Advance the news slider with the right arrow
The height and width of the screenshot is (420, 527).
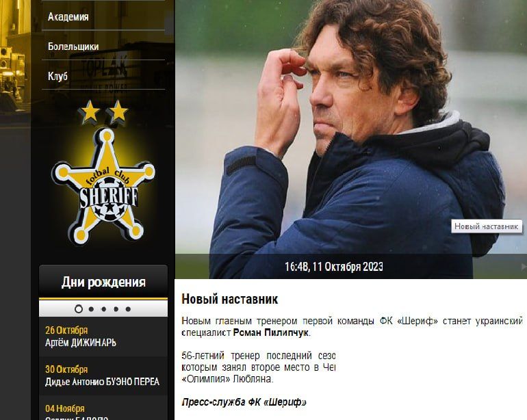[524, 267]
